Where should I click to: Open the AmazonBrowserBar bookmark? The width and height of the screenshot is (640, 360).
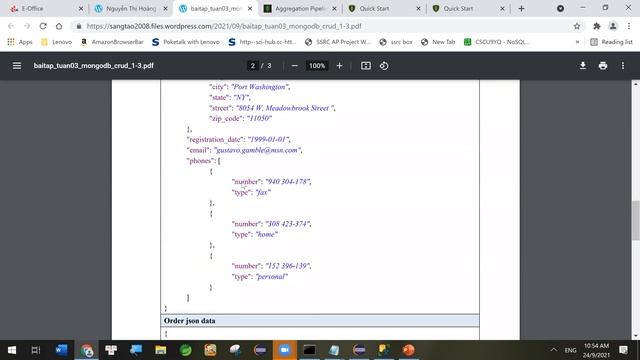pyautogui.click(x=112, y=42)
